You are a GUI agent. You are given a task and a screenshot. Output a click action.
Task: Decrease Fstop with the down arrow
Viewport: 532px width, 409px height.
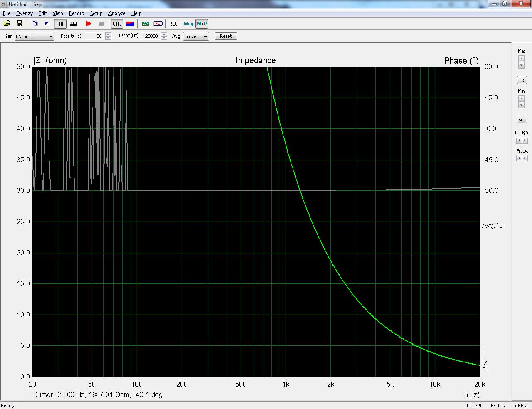164,38
